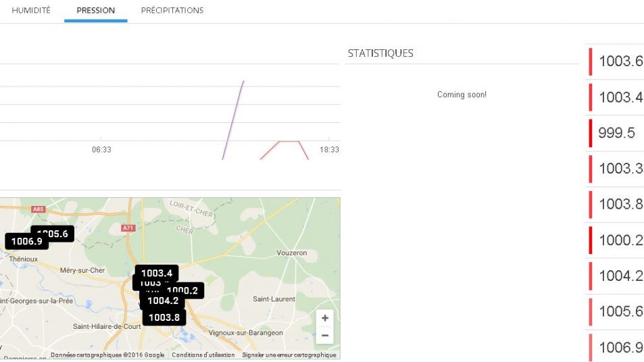Select the 999.5 pressure reading in list

coord(616,133)
